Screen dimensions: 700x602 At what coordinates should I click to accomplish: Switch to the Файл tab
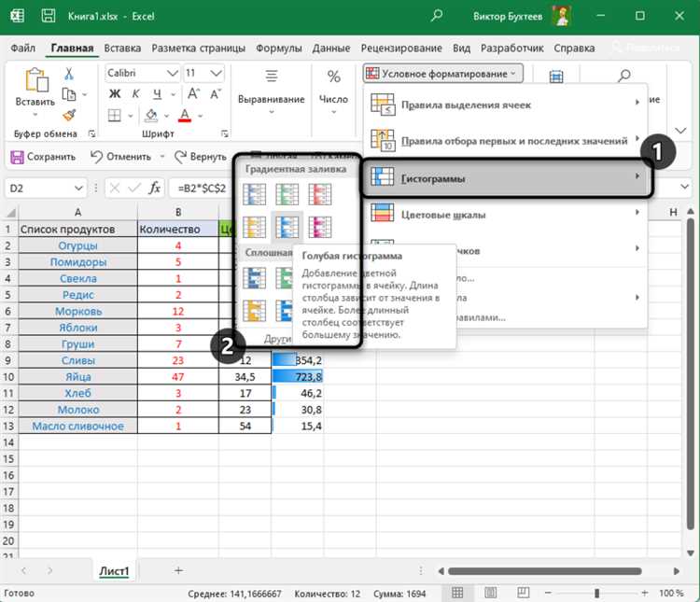22,48
